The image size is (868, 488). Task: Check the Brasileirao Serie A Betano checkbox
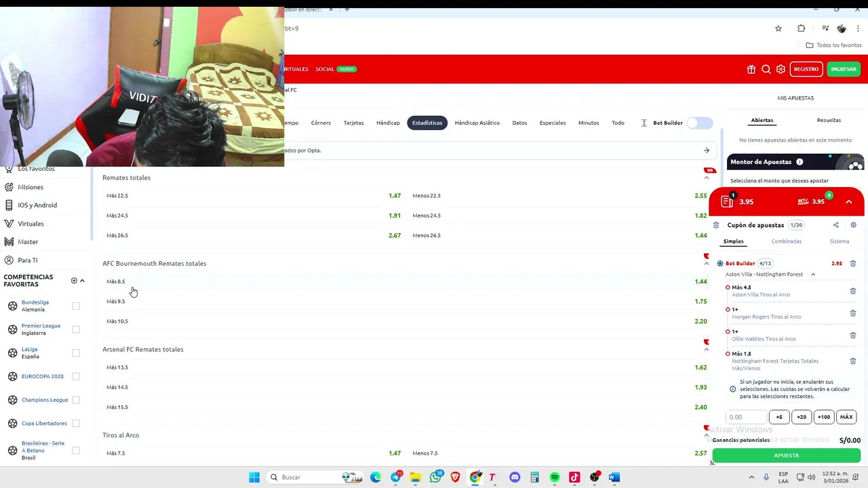[x=76, y=450]
